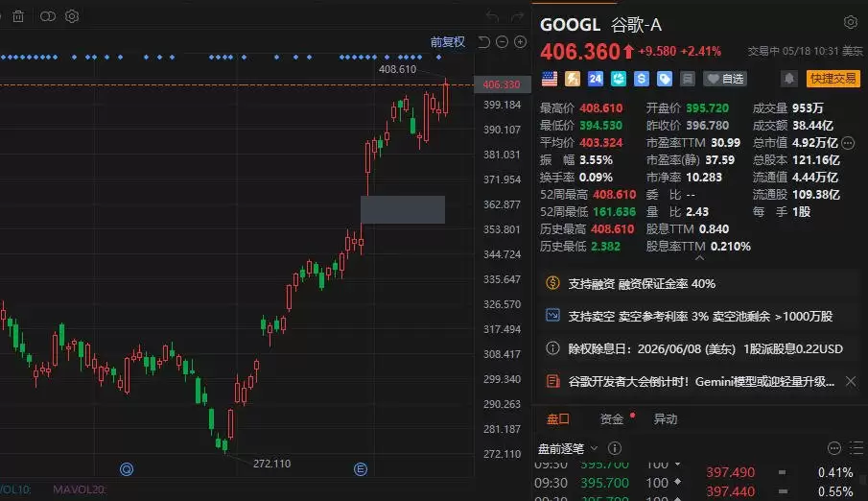This screenshot has height=501, width=868.
Task: Click the 成交量 953万 value
Action: point(808,108)
